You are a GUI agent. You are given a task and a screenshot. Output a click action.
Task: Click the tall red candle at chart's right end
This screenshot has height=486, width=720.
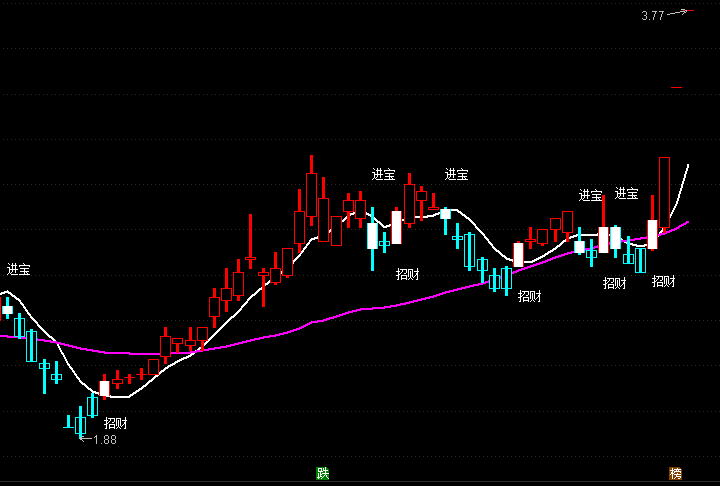click(x=664, y=193)
